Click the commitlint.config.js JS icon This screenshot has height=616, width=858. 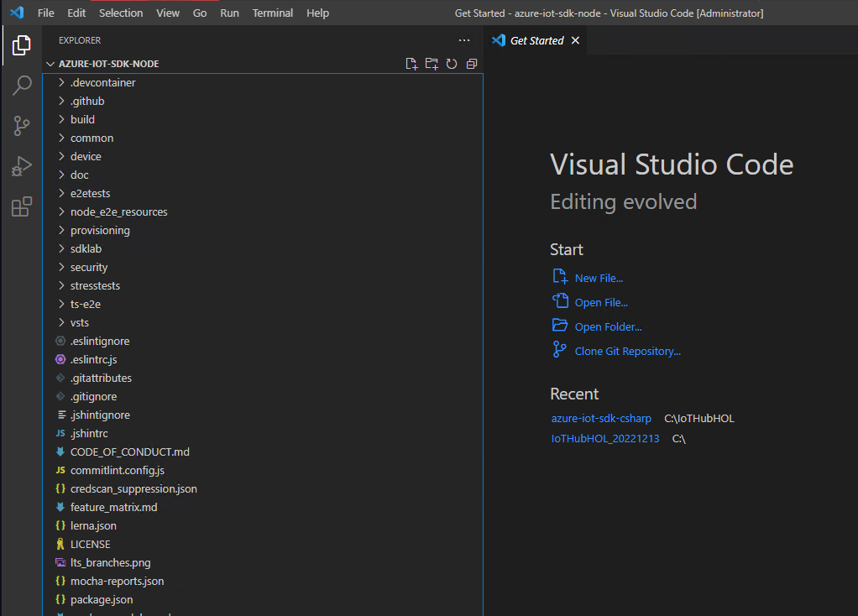(x=60, y=471)
